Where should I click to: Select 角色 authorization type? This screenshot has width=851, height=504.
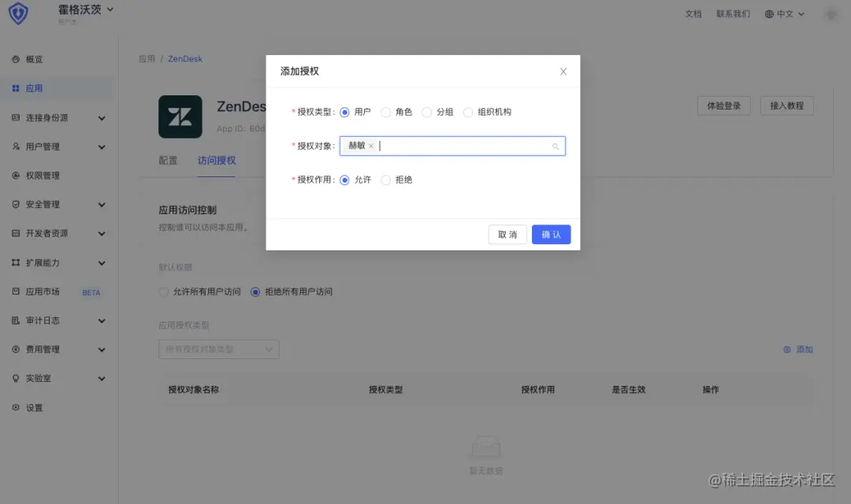(385, 113)
